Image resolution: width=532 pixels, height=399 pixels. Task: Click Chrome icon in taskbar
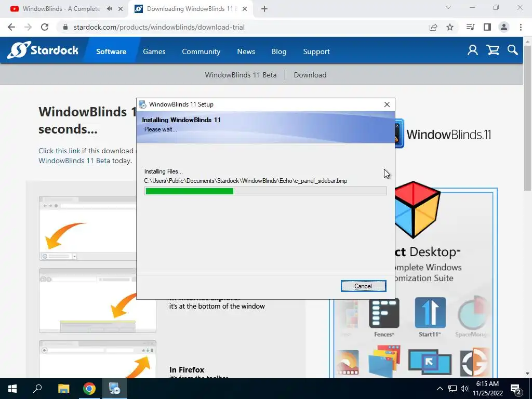coord(89,389)
